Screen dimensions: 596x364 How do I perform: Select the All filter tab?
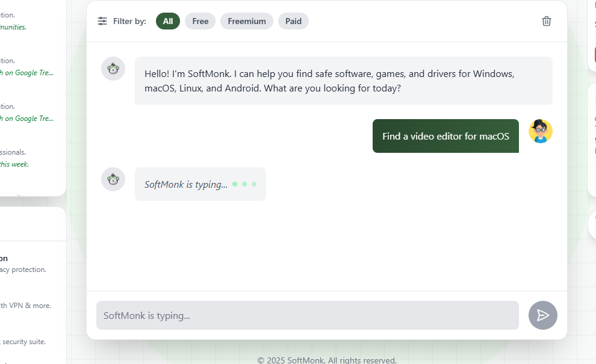pos(168,21)
